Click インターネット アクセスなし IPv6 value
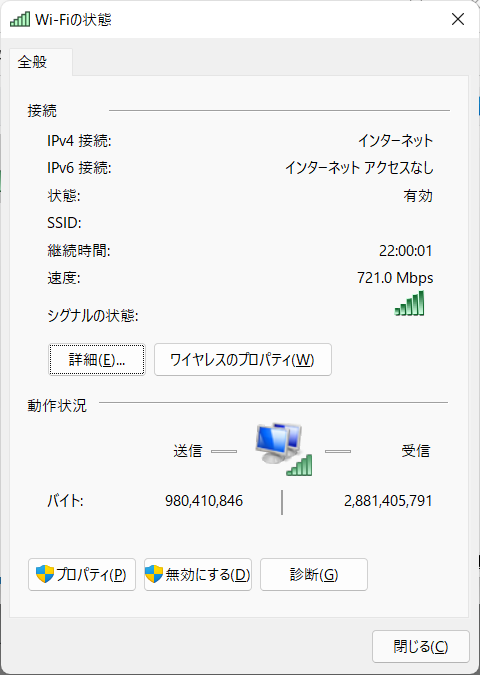Image resolution: width=480 pixels, height=675 pixels. (x=359, y=167)
